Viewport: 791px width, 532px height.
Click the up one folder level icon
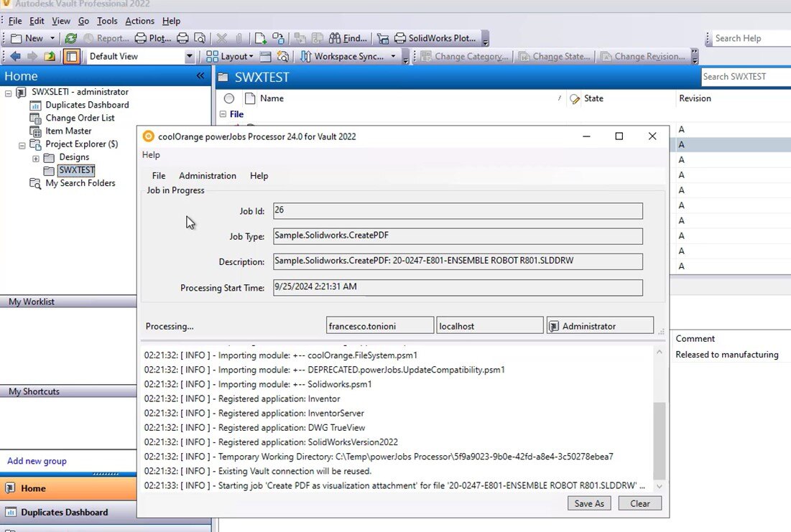50,57
